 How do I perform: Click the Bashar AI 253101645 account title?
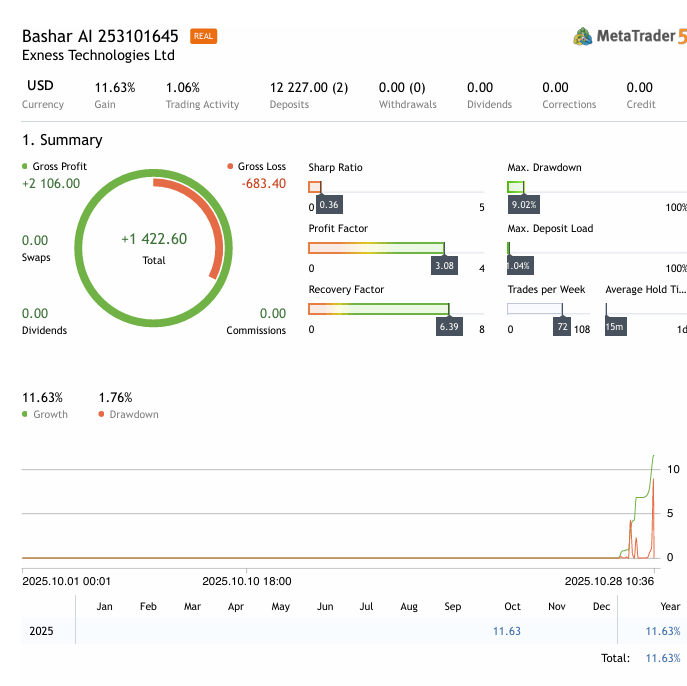(x=100, y=36)
